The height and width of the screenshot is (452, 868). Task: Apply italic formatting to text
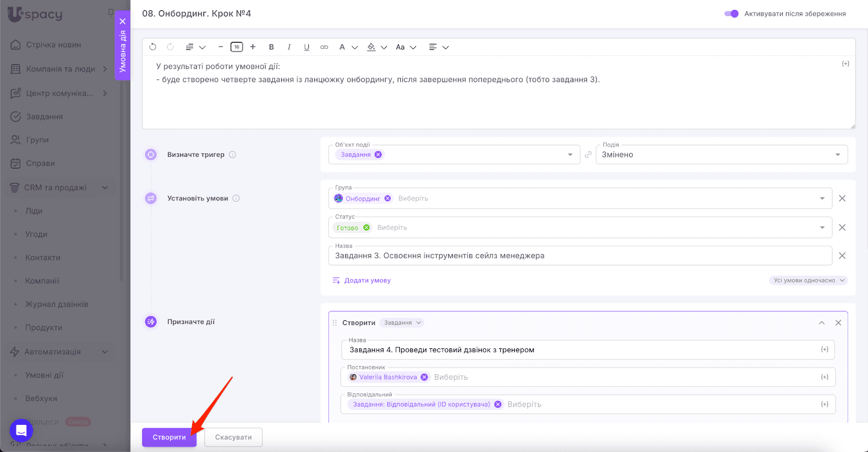(289, 47)
